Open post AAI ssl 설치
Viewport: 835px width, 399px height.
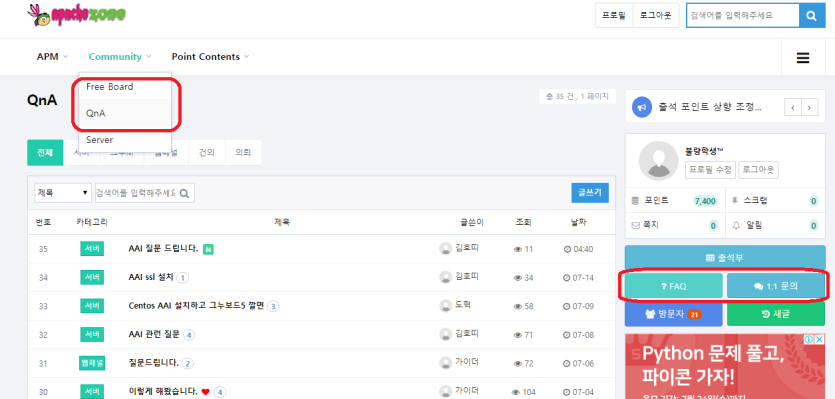click(151, 278)
